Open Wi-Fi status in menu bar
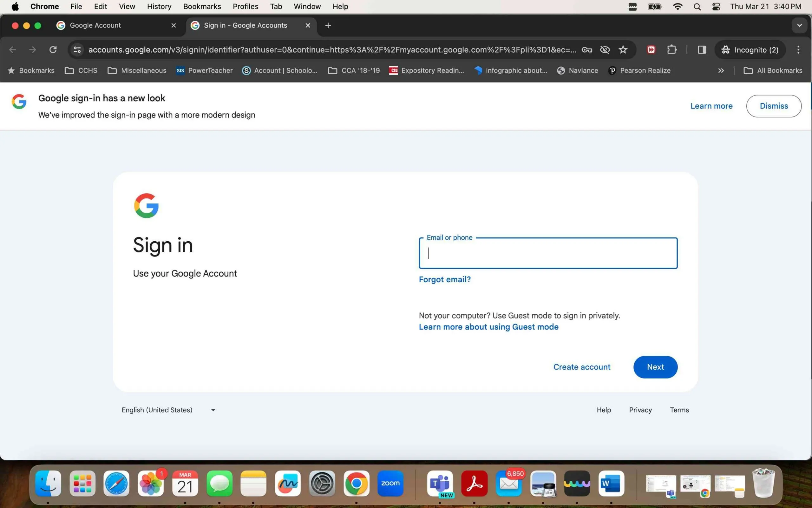812x508 pixels. pyautogui.click(x=678, y=7)
